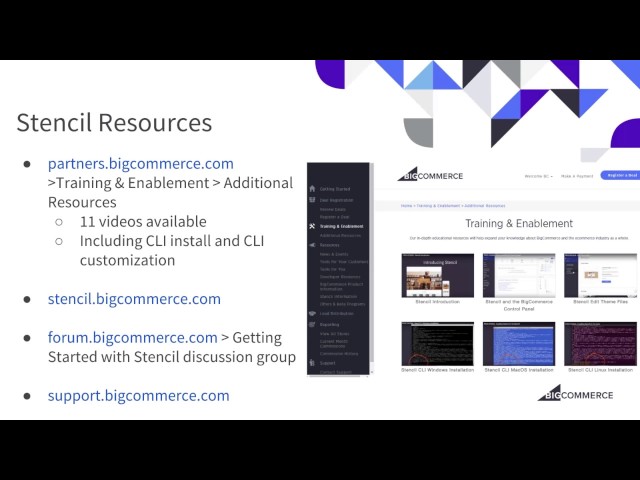Click the BigCommerce logo in portal header
640x480 pixels.
pyautogui.click(x=430, y=175)
